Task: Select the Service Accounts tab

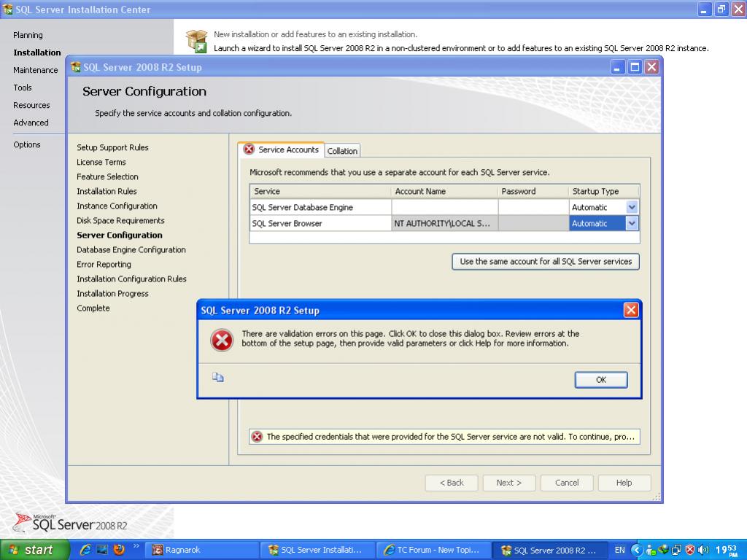Action: pyautogui.click(x=281, y=149)
